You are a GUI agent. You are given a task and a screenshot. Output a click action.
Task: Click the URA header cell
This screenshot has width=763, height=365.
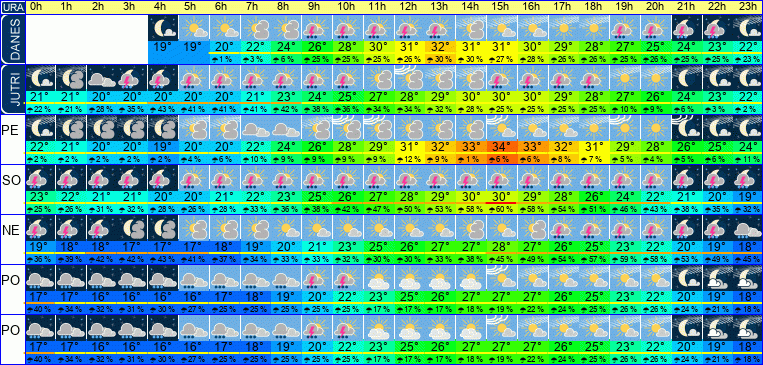12,7
